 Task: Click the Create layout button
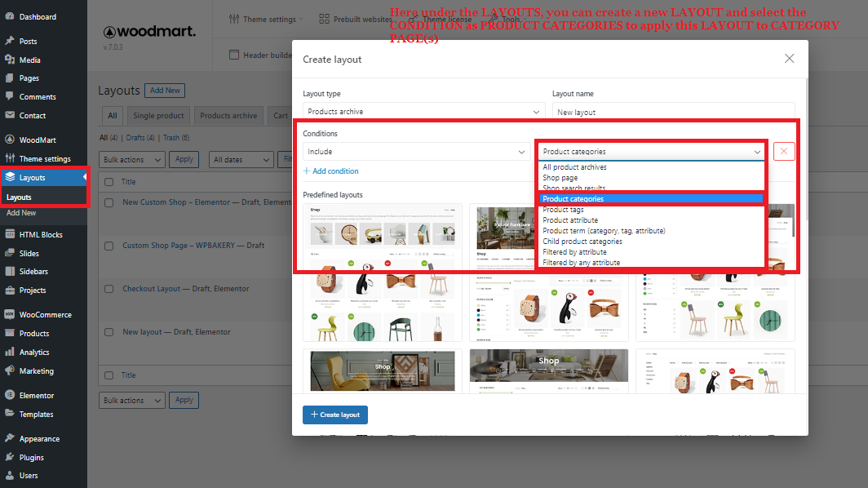pyautogui.click(x=335, y=415)
